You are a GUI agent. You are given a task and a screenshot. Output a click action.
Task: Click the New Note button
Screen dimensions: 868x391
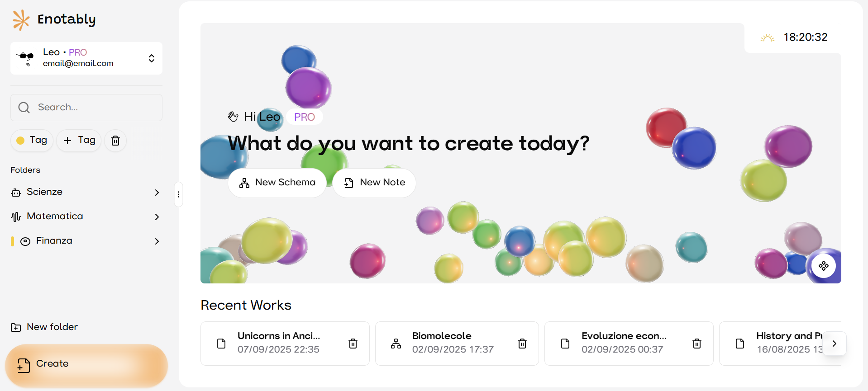pos(374,183)
